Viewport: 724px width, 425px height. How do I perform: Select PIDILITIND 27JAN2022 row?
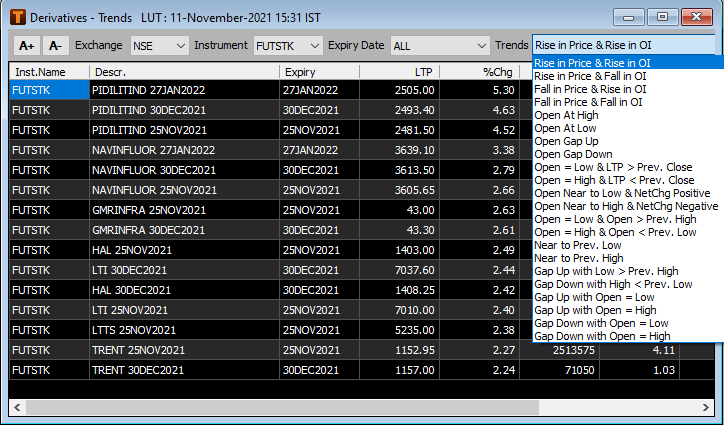coord(271,90)
